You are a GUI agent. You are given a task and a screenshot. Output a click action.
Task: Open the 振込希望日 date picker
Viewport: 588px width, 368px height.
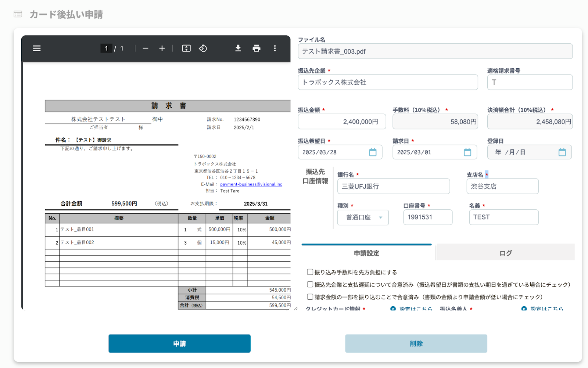[x=373, y=152]
